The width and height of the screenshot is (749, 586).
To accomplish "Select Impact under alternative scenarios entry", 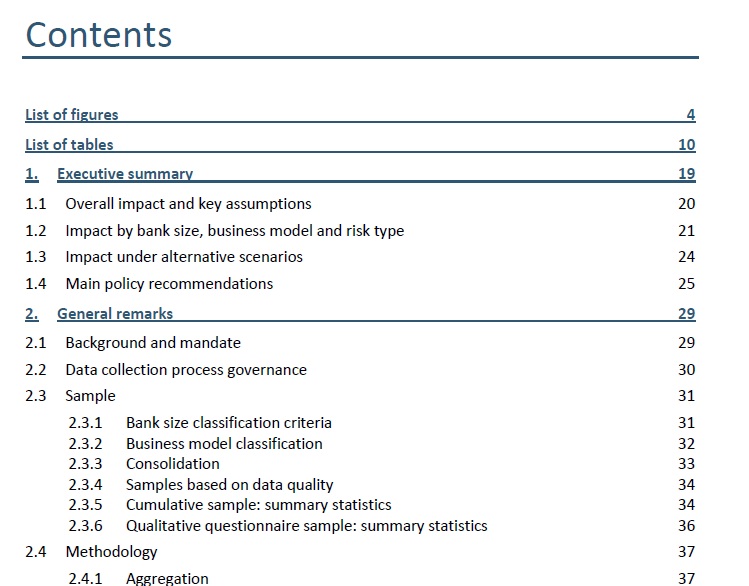I will pyautogui.click(x=184, y=257).
